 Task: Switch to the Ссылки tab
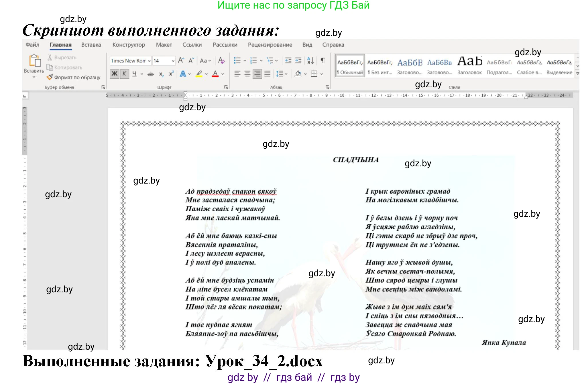[x=192, y=45]
